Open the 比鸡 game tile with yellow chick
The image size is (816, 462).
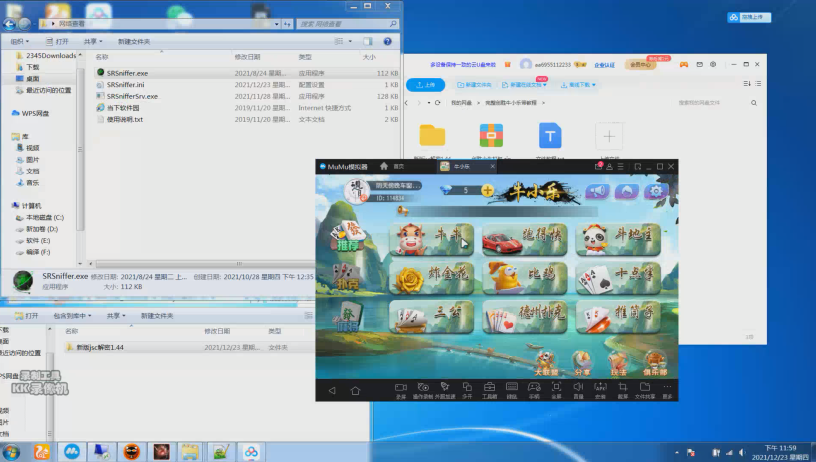tap(525, 278)
